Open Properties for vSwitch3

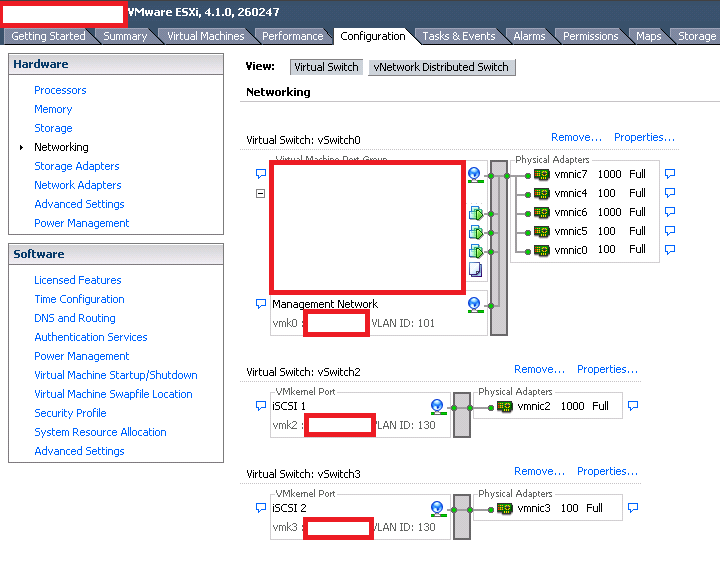[x=607, y=471]
